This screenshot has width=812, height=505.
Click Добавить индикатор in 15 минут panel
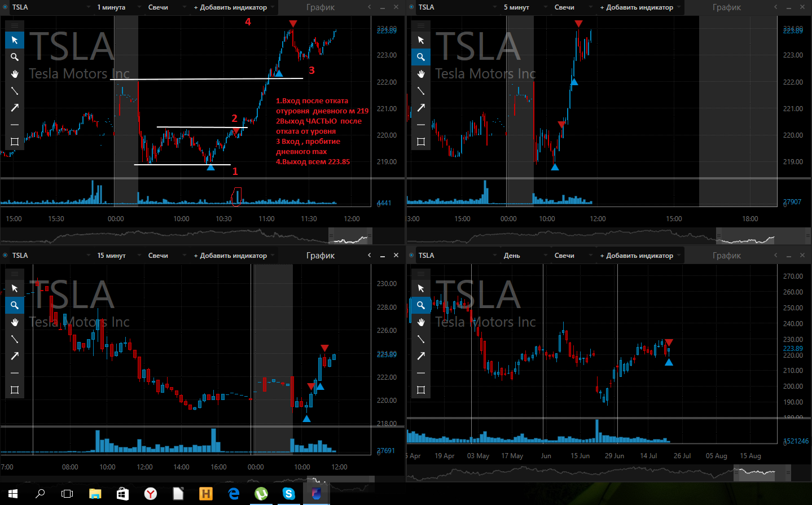(x=234, y=256)
